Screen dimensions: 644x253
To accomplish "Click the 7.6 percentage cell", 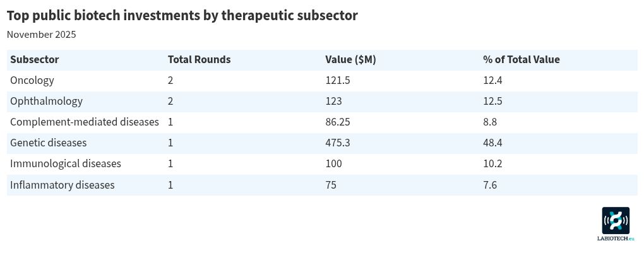I will 490,185.
